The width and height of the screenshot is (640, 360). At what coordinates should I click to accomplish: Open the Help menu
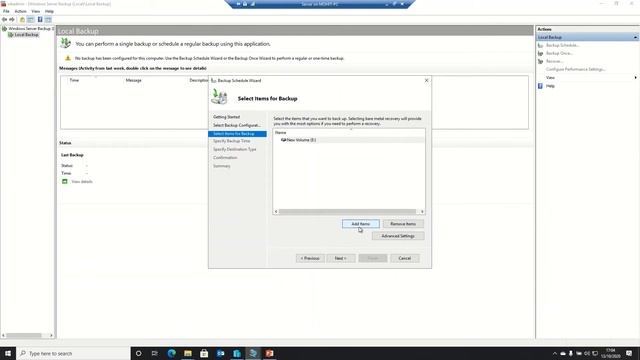pyautogui.click(x=49, y=11)
